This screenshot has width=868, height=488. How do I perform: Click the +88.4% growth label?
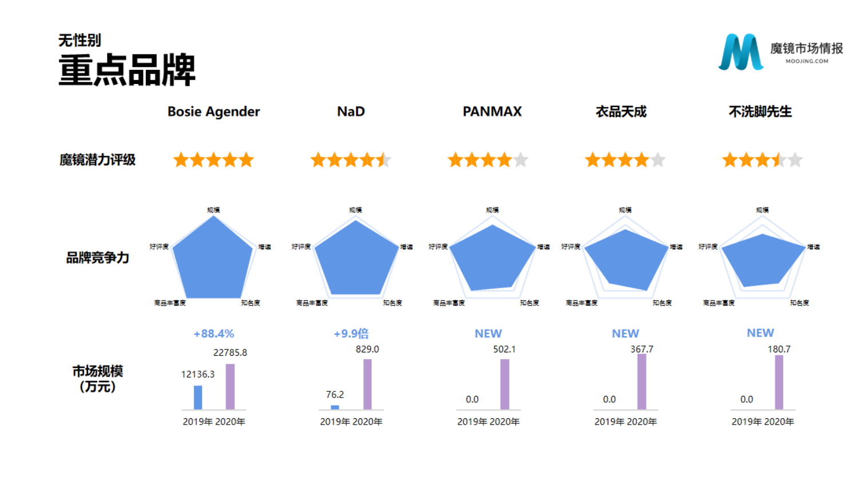(x=213, y=334)
